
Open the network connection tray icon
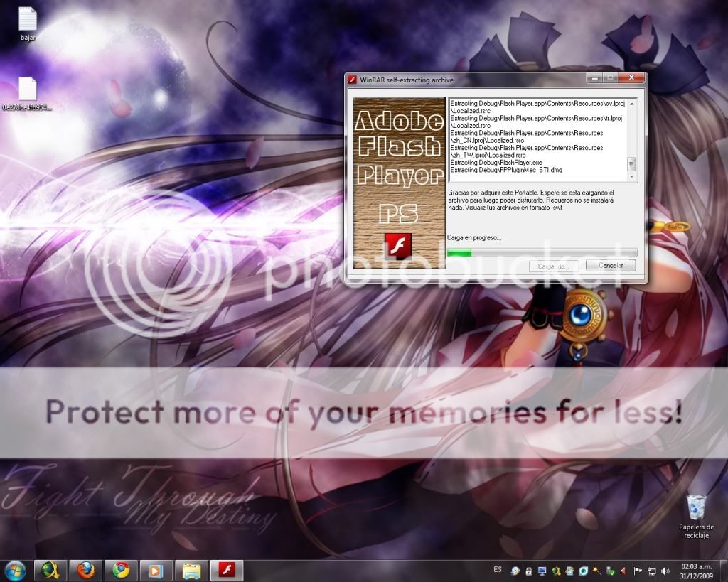pos(651,571)
